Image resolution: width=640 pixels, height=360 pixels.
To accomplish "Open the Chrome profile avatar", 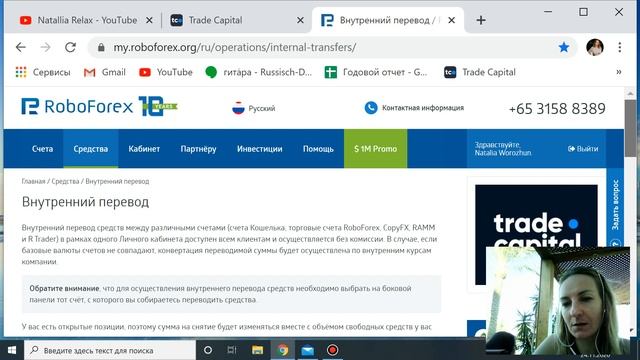I will (595, 47).
